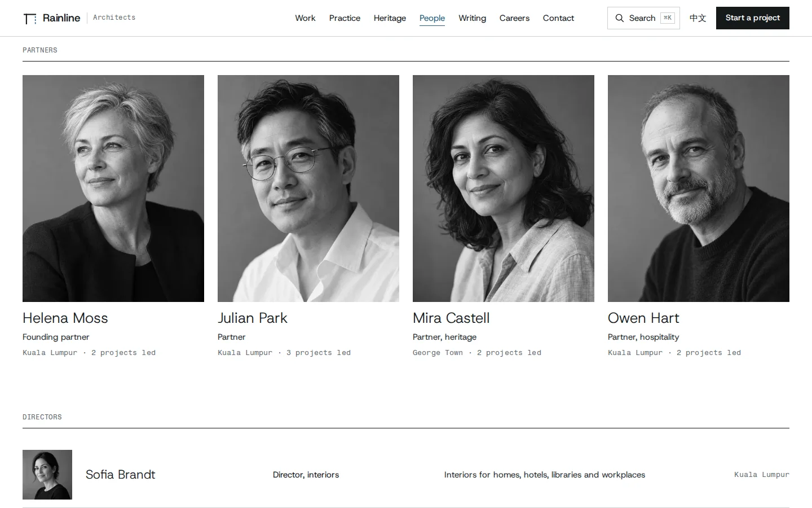Switch language to 中文

click(698, 18)
